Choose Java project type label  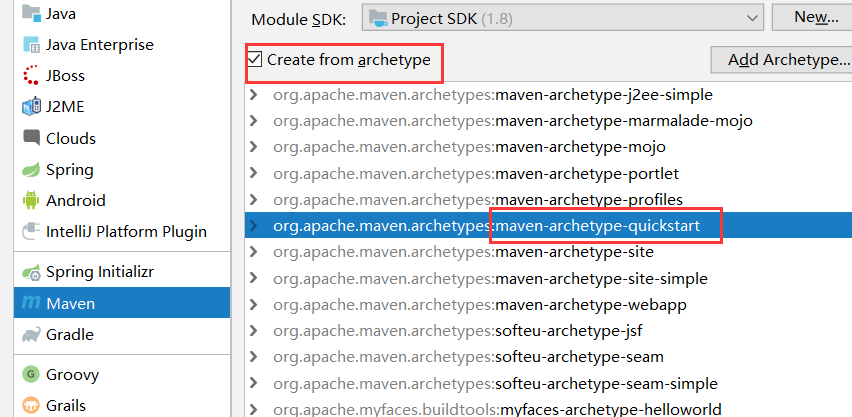60,14
